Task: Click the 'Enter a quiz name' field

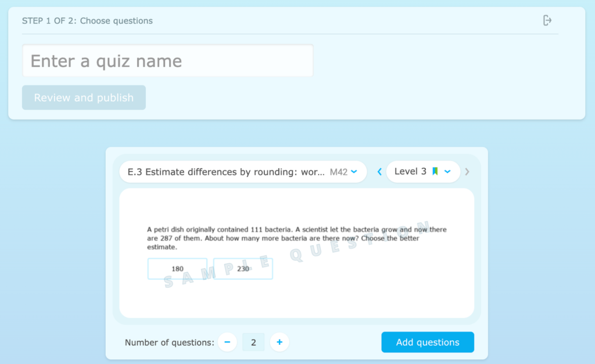Action: [x=167, y=61]
